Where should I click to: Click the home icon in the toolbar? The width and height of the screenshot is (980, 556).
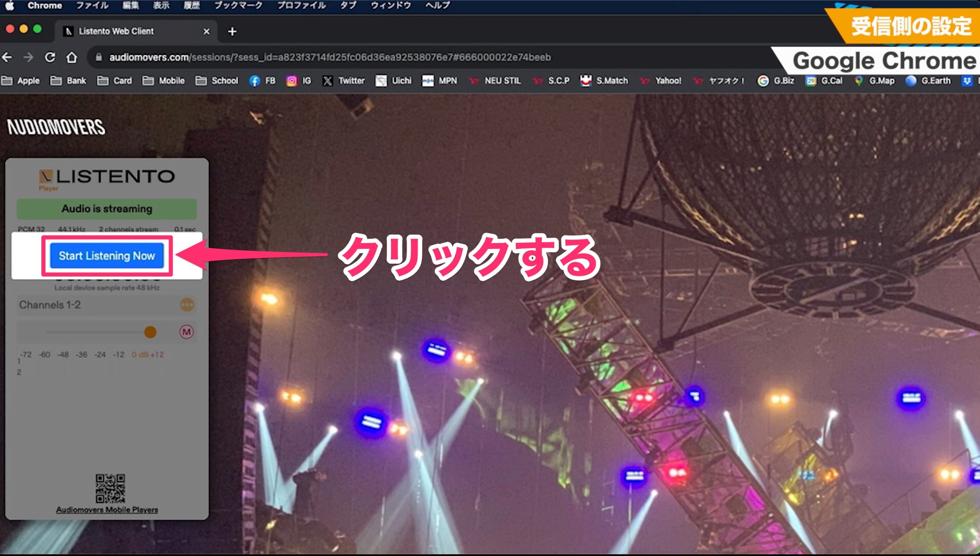click(72, 57)
